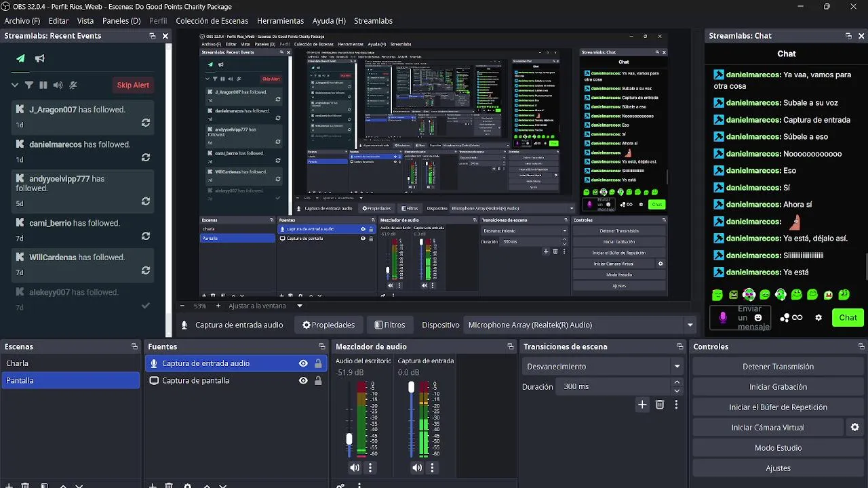Skip the current alert
The image size is (868, 488).
pos(133,85)
